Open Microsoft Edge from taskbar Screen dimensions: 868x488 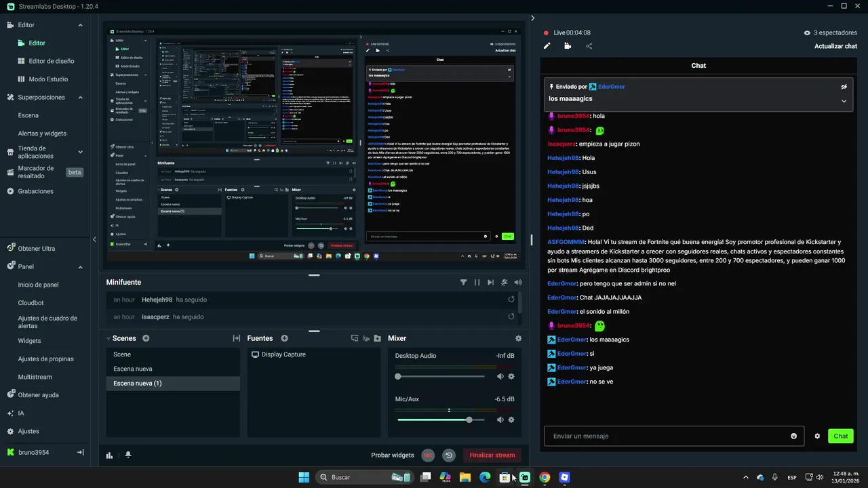point(485,477)
